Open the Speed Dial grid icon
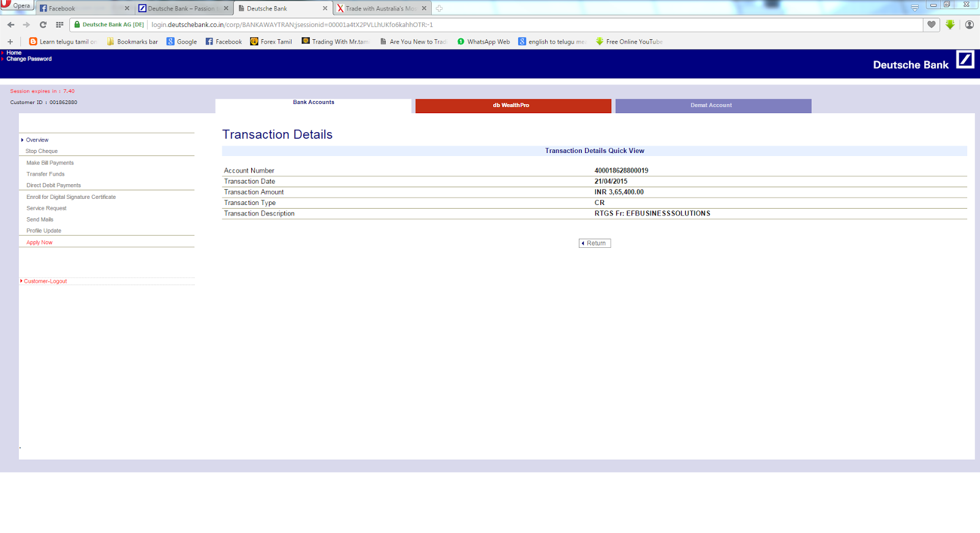 point(59,24)
